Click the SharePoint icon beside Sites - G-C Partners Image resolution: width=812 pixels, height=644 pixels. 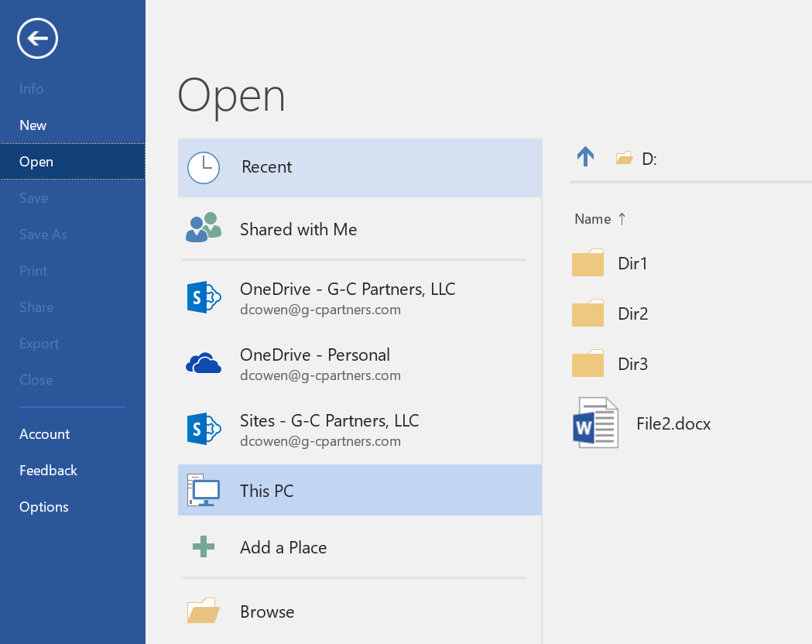click(x=204, y=429)
